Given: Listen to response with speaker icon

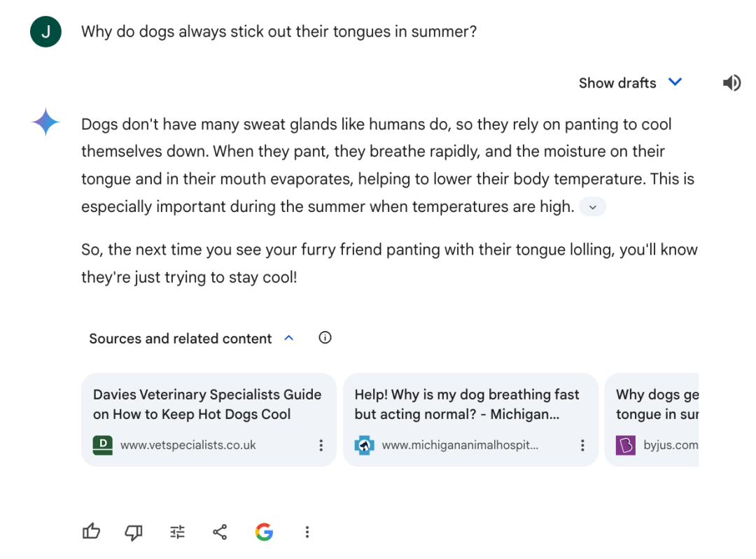Looking at the screenshot, I should point(731,83).
